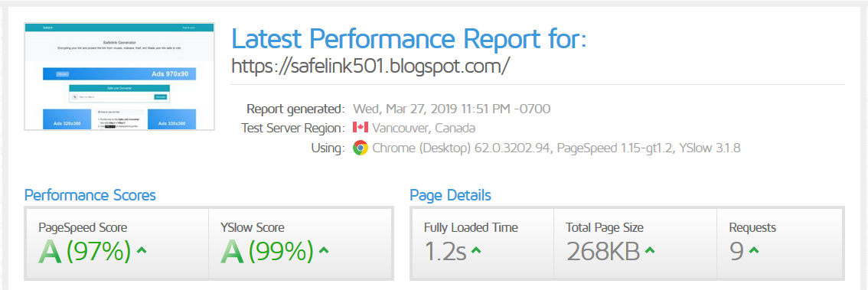This screenshot has width=868, height=290.
Task: Click the Fully Loaded Time 1.2s value
Action: point(445,251)
